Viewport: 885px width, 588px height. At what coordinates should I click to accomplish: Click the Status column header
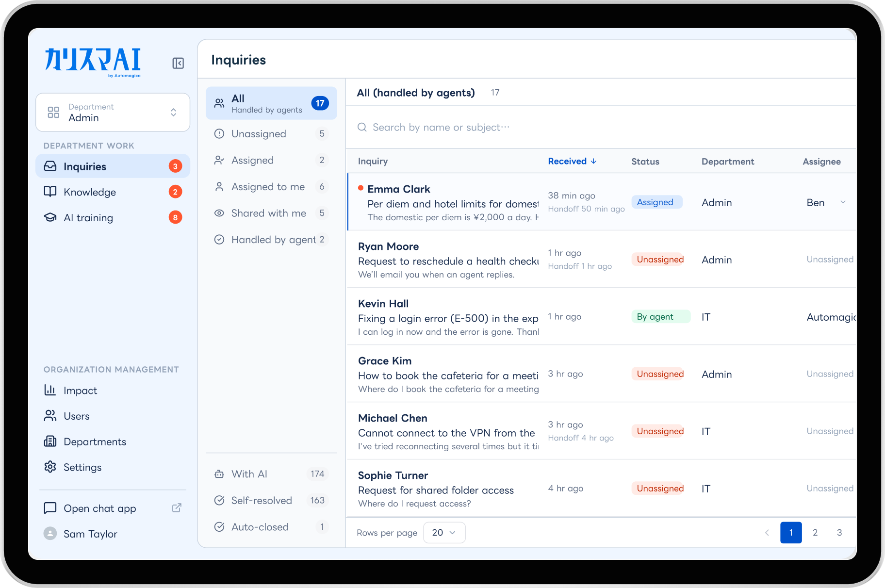645,162
